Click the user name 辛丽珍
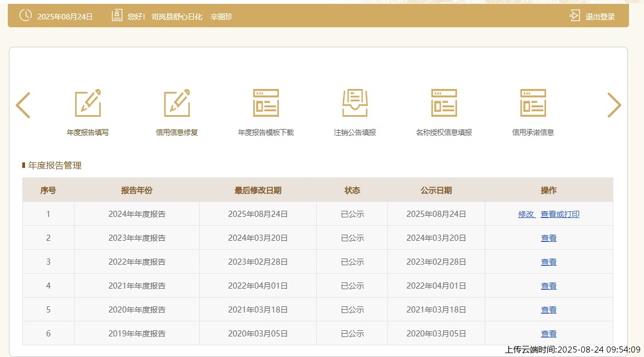This screenshot has width=644, height=357. point(222,17)
